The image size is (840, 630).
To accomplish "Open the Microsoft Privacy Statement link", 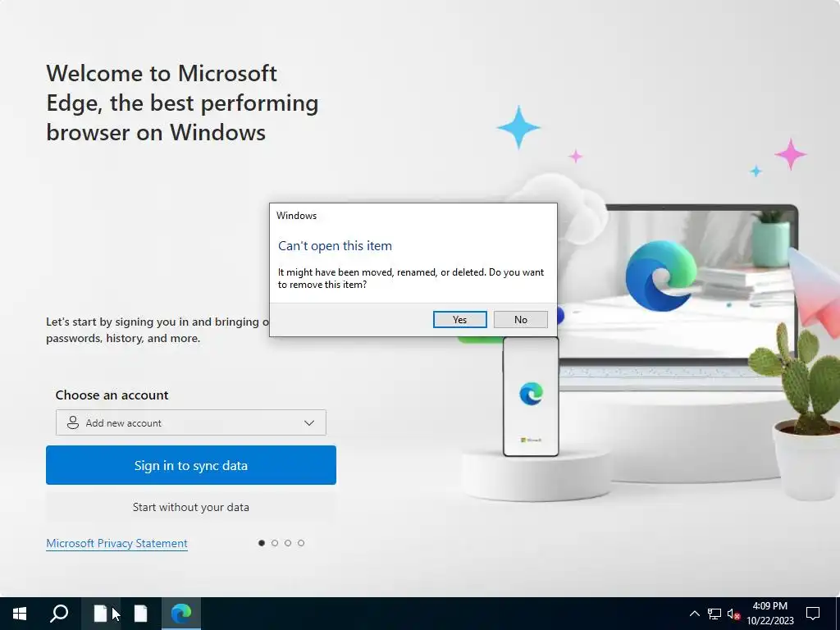I will 116,543.
